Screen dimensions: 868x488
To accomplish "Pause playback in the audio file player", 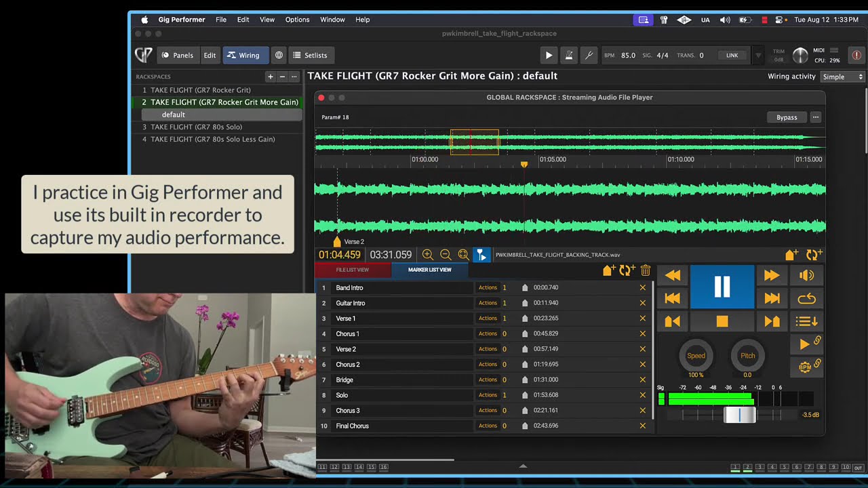I will click(722, 287).
